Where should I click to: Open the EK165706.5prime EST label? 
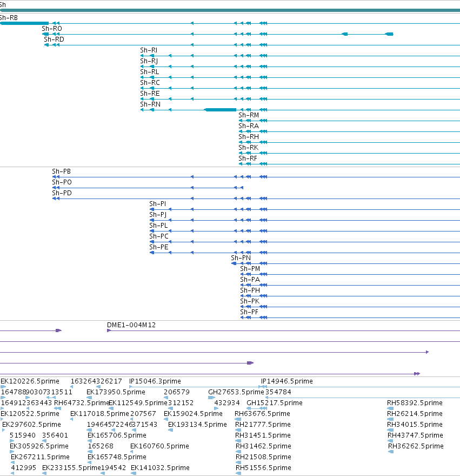point(117,435)
